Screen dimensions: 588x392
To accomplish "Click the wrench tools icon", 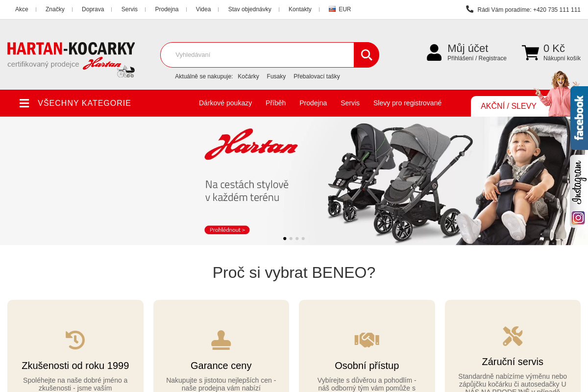I will (x=513, y=336).
